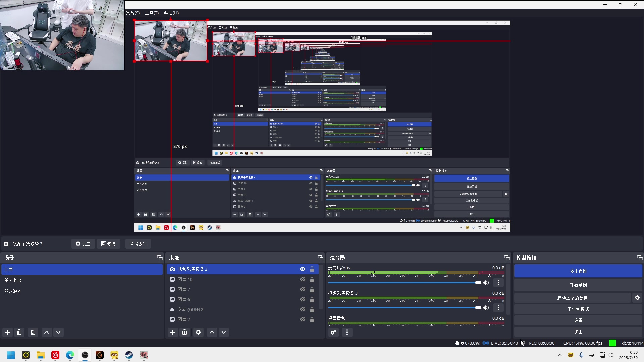
Task: Undock the 来源 panel icon
Action: pos(320,258)
